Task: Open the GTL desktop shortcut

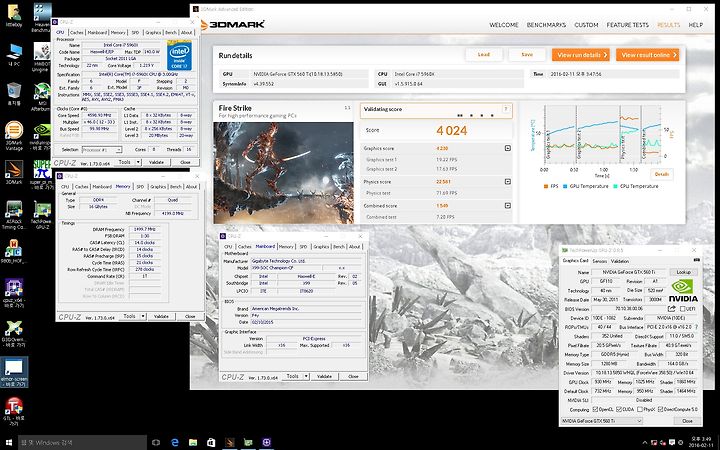Action: (x=14, y=411)
